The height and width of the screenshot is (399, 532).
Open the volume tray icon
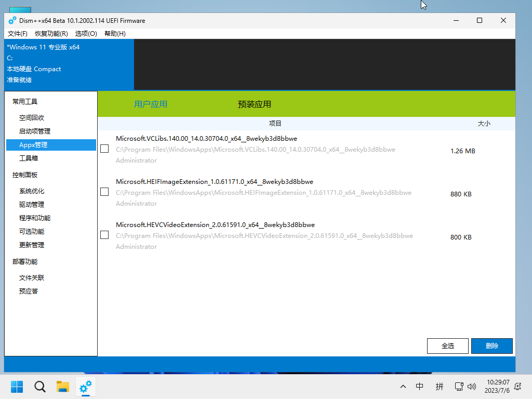pyautogui.click(x=472, y=387)
